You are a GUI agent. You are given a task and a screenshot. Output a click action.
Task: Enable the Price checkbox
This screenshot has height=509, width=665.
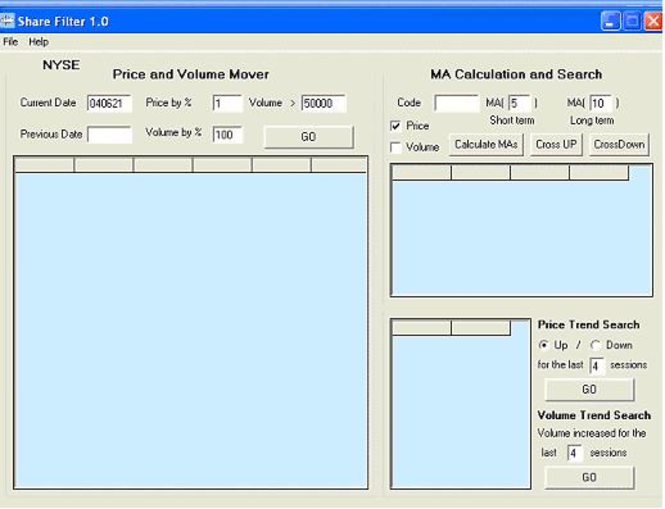coord(396,126)
